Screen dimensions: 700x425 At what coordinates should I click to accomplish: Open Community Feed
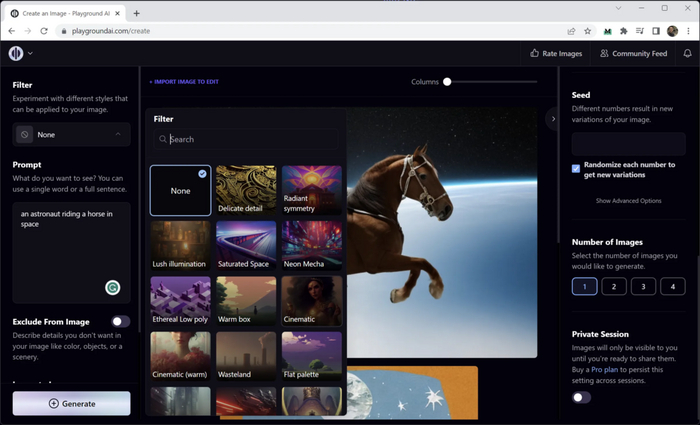632,53
